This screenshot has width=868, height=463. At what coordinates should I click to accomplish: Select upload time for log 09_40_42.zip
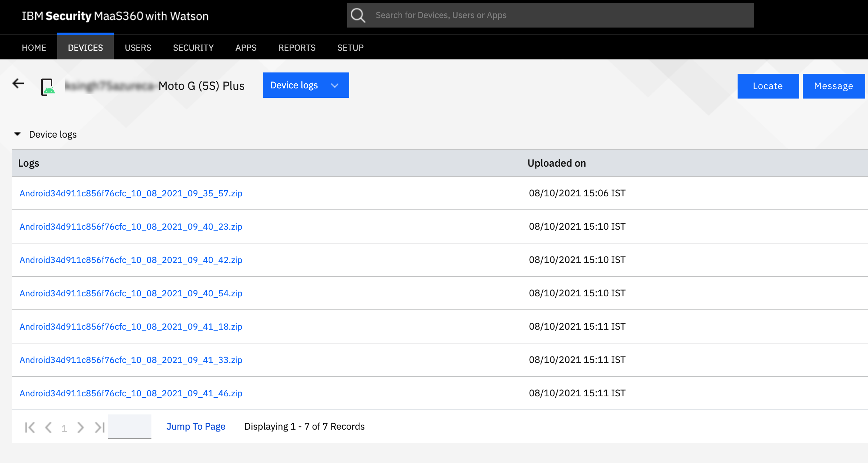pyautogui.click(x=577, y=260)
